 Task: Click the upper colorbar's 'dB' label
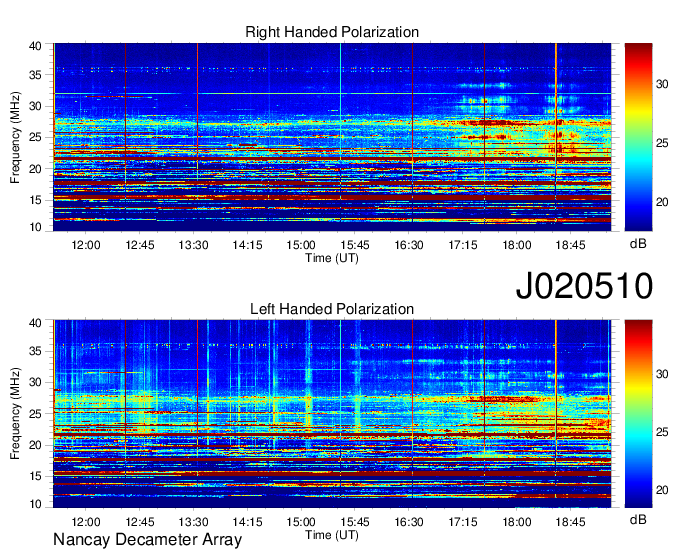[x=638, y=244]
